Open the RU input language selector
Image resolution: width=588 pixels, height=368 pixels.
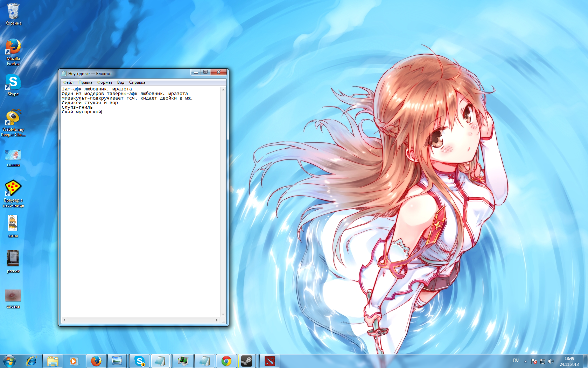pyautogui.click(x=516, y=361)
